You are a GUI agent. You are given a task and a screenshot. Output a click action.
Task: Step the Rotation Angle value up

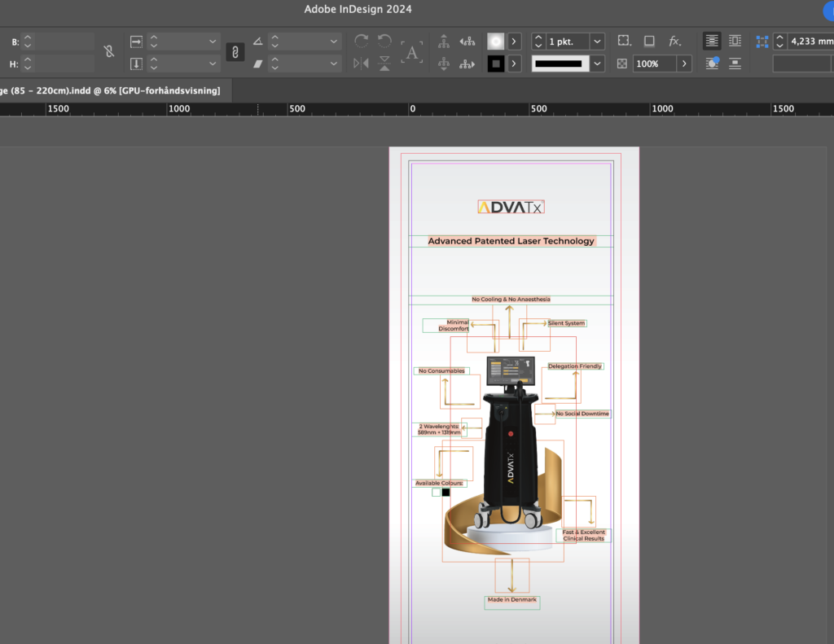pyautogui.click(x=274, y=37)
